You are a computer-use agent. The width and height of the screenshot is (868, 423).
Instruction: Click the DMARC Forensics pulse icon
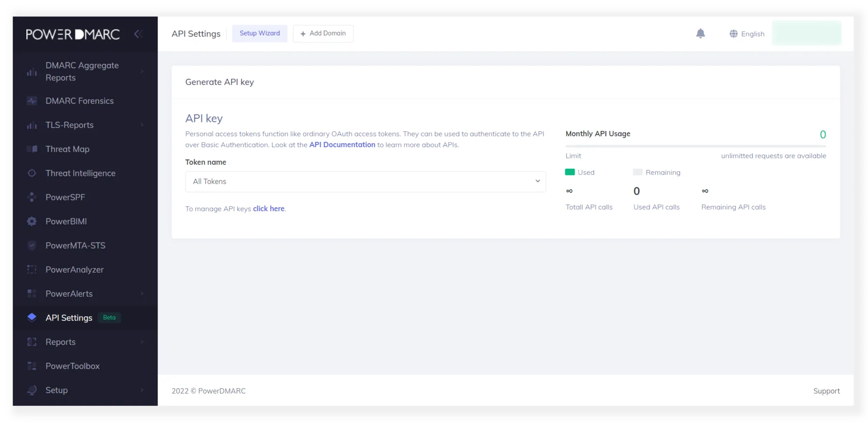click(32, 101)
